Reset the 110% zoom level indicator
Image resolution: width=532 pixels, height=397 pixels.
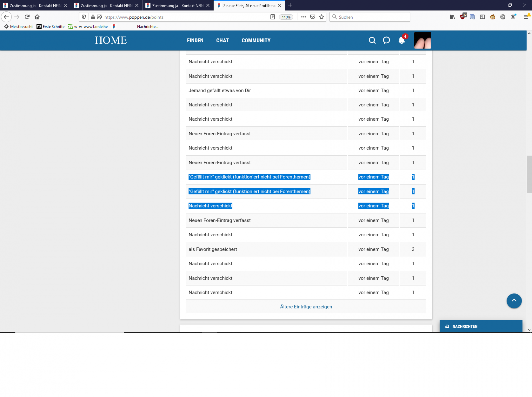[286, 17]
